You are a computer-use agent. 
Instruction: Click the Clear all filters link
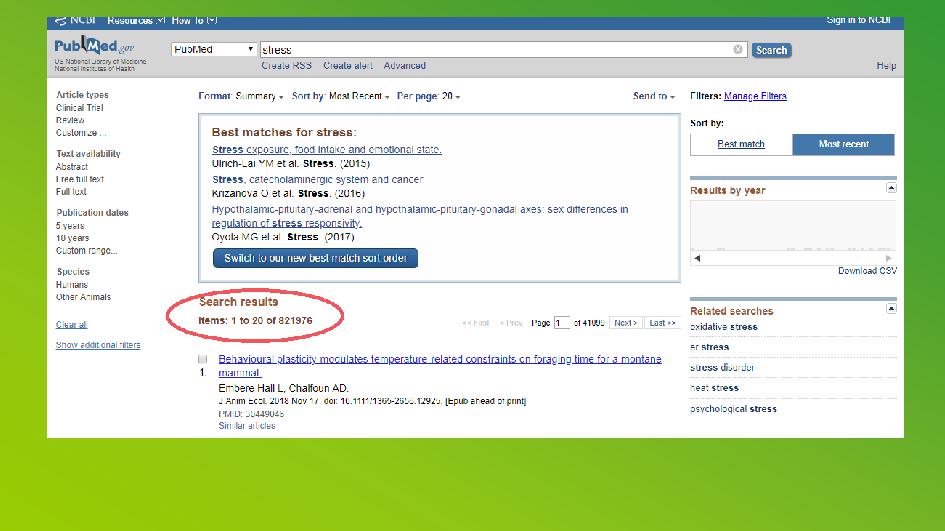pyautogui.click(x=71, y=325)
